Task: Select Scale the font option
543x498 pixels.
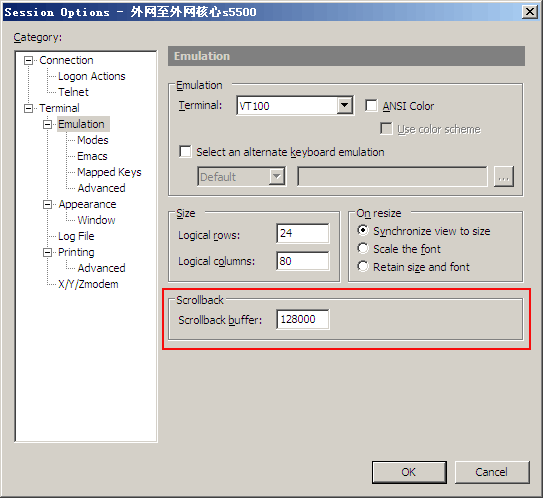Action: coord(363,248)
